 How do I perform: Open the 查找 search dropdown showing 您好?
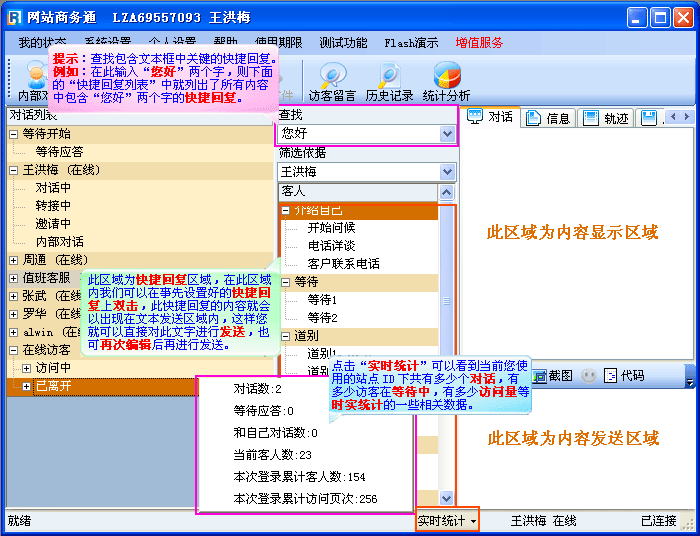pyautogui.click(x=447, y=133)
